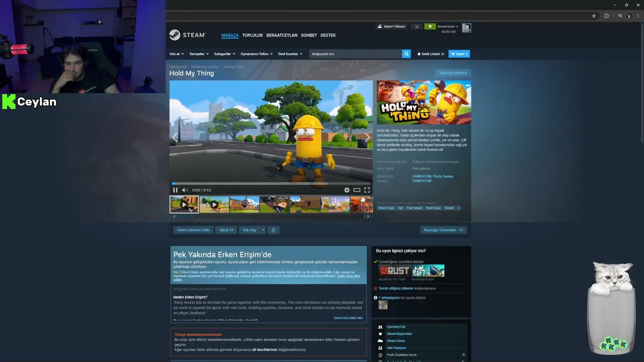The width and height of the screenshot is (644, 362).
Task: Click the Mağazada ara search field
Action: (x=356, y=54)
